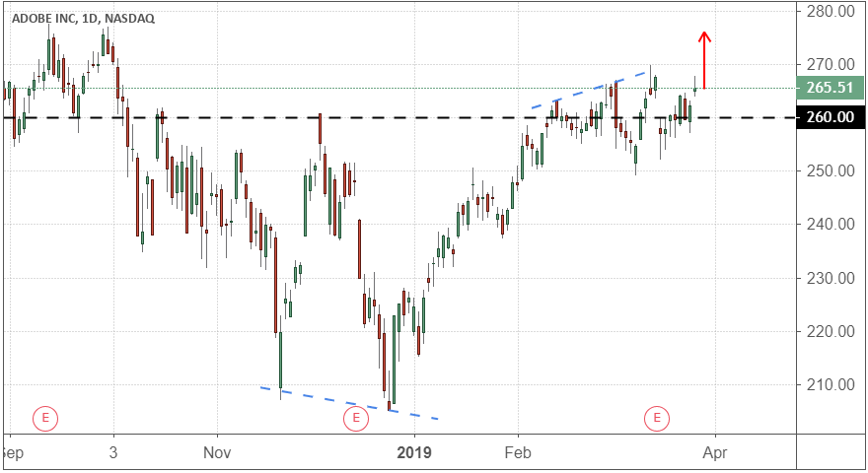This screenshot has width=868, height=473.
Task: Click the 3 date label on time axis
Action: 113,454
